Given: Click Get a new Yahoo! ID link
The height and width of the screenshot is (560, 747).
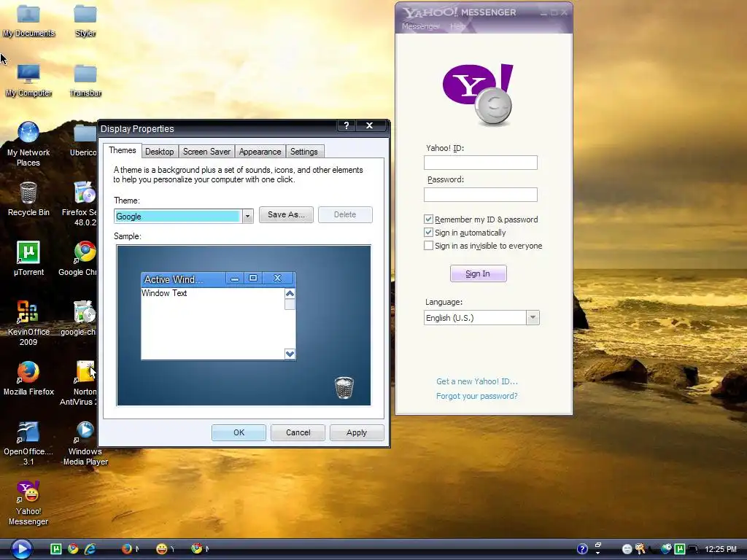Looking at the screenshot, I should pyautogui.click(x=477, y=381).
